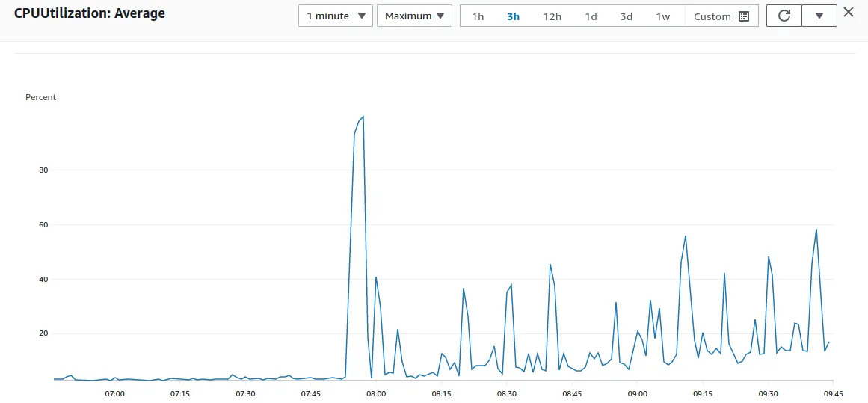The image size is (868, 403).
Task: Click the tallest CPU spike peak near 08:00
Action: 363,117
